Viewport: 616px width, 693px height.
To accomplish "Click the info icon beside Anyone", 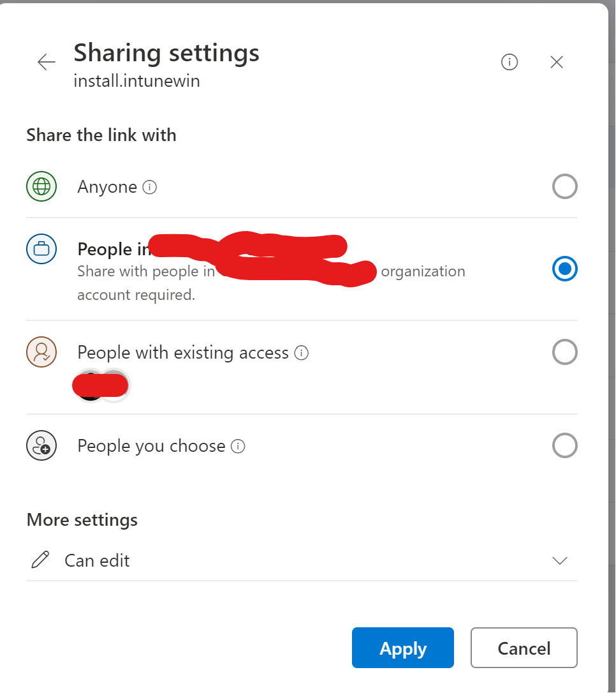I will 150,188.
